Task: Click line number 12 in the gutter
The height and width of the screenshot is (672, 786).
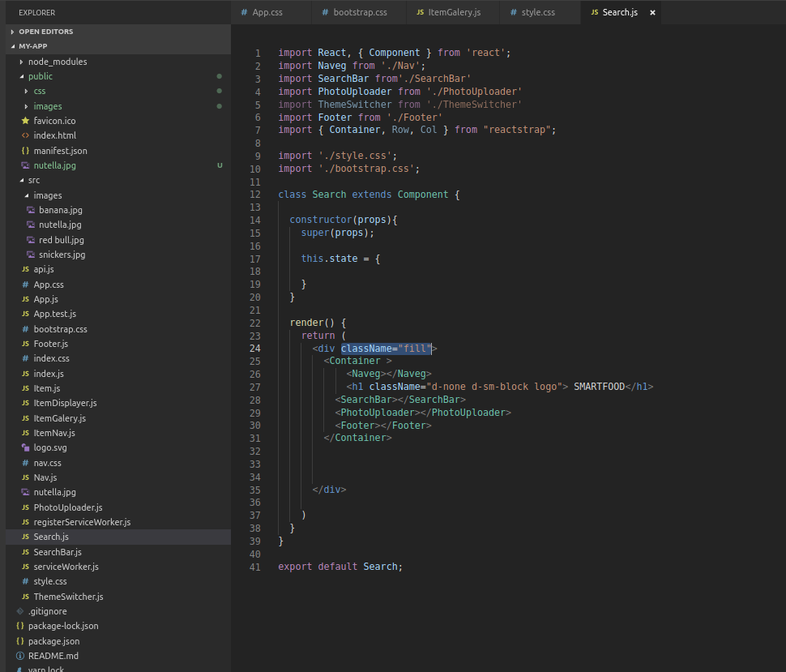Action: point(255,195)
